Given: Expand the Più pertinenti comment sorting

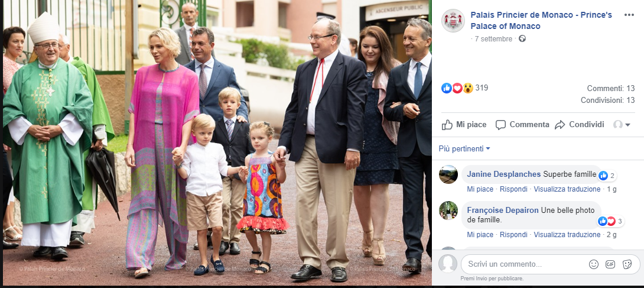Looking at the screenshot, I should pos(464,148).
